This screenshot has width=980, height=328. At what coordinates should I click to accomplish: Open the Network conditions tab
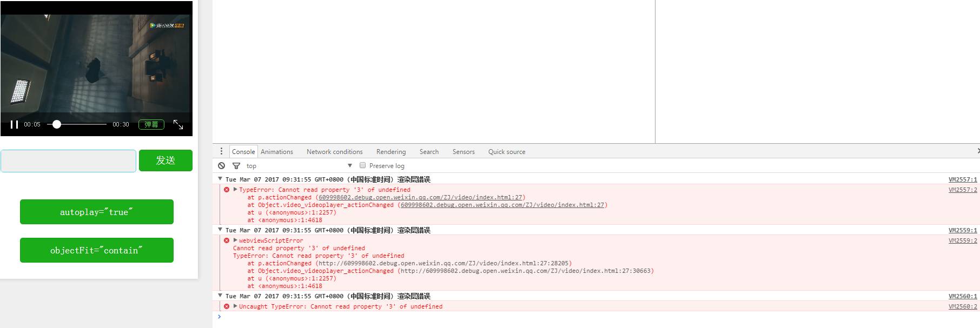coord(334,152)
